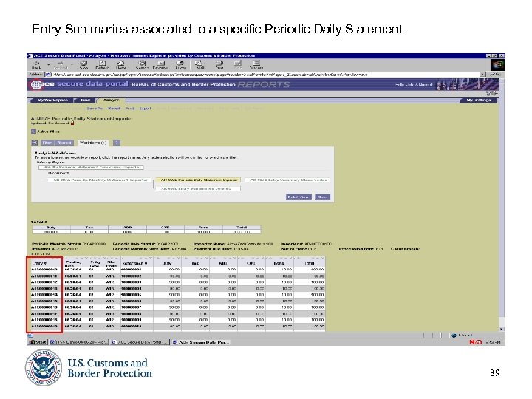The width and height of the screenshot is (532, 399).
Task: Open AR 007D Entry Summaries Deleted report
Action: point(198,188)
